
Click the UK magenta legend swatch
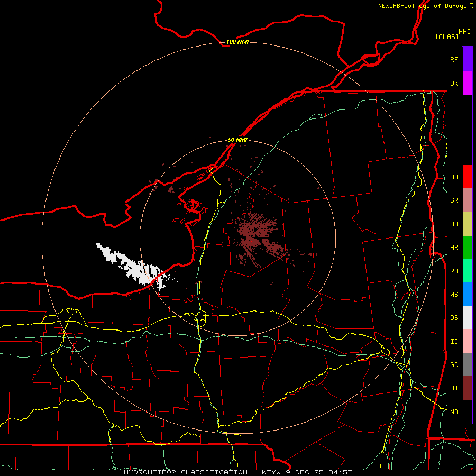point(467,83)
